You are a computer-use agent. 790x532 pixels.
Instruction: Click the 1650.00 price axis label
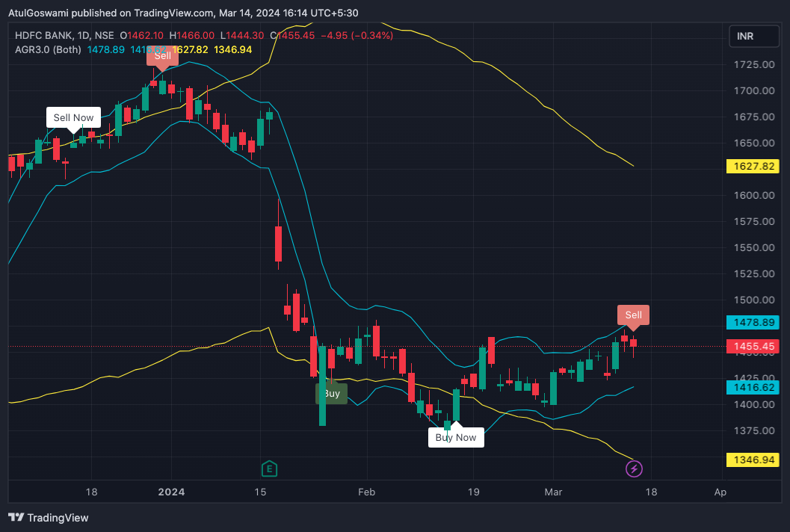pyautogui.click(x=754, y=143)
